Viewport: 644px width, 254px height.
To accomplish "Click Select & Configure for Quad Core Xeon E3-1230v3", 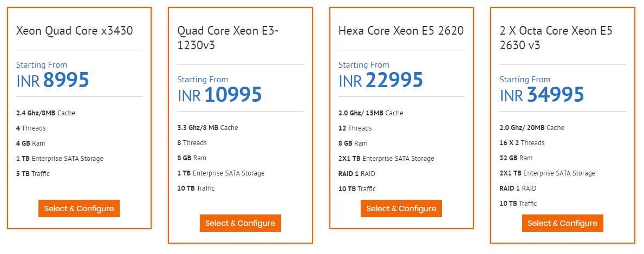I will coord(240,223).
